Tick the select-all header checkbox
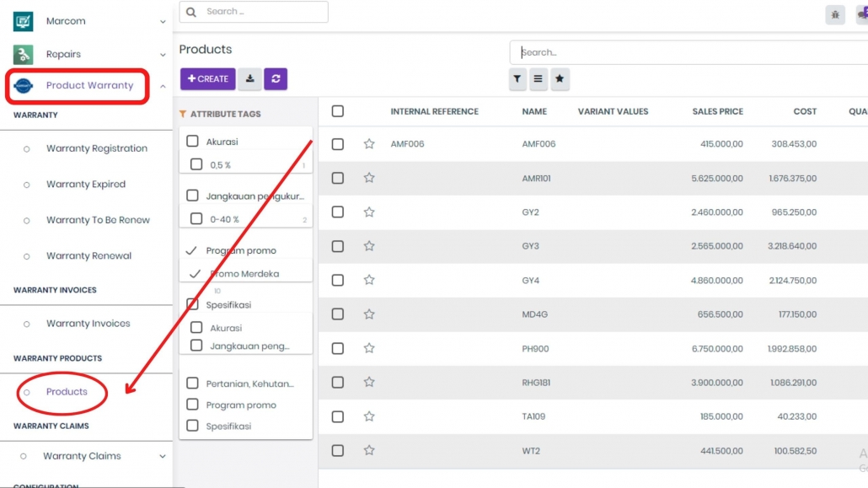The width and height of the screenshot is (868, 488). tap(338, 111)
